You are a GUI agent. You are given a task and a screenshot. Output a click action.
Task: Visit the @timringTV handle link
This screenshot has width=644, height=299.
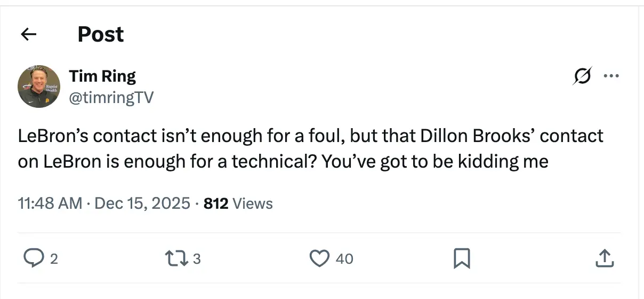[111, 97]
